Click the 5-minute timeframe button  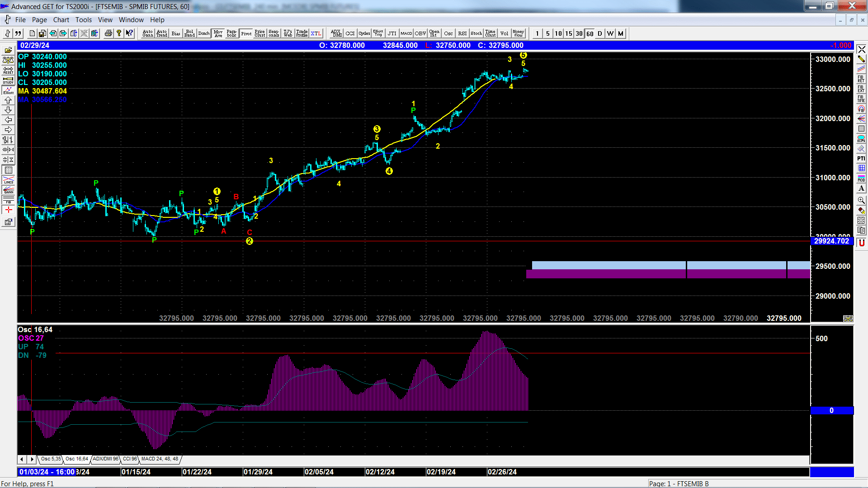point(547,33)
